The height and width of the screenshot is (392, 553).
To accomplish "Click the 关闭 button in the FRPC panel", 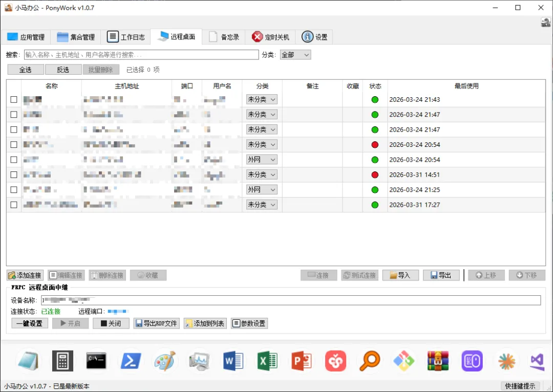I will click(111, 323).
